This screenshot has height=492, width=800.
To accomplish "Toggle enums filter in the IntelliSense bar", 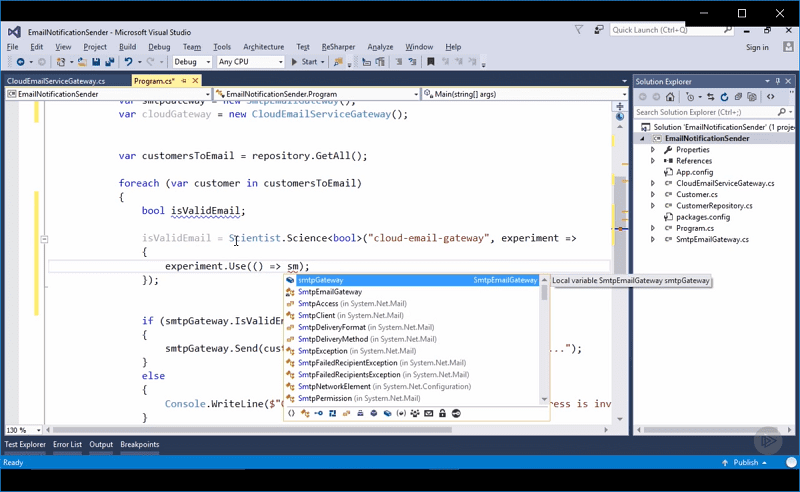I will (x=346, y=413).
